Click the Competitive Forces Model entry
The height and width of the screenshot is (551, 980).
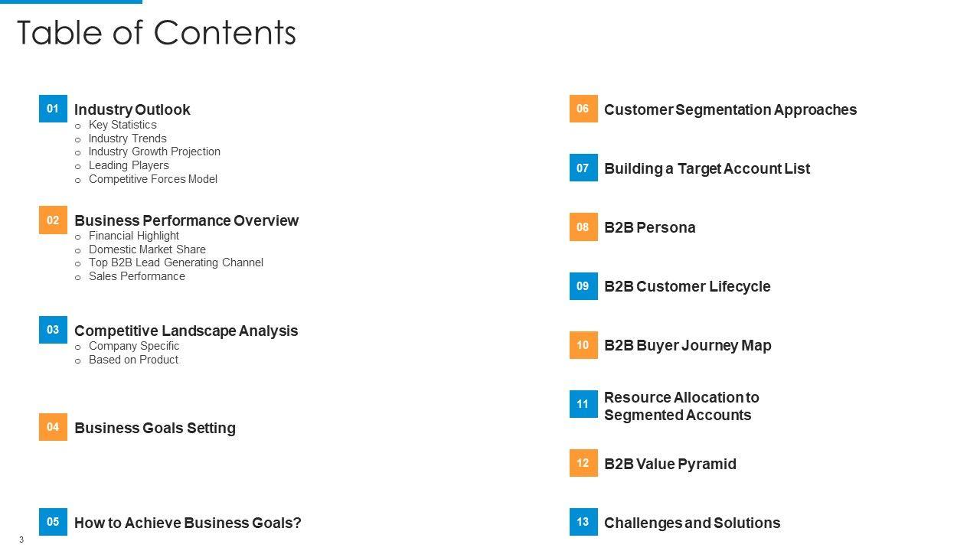[x=152, y=179]
